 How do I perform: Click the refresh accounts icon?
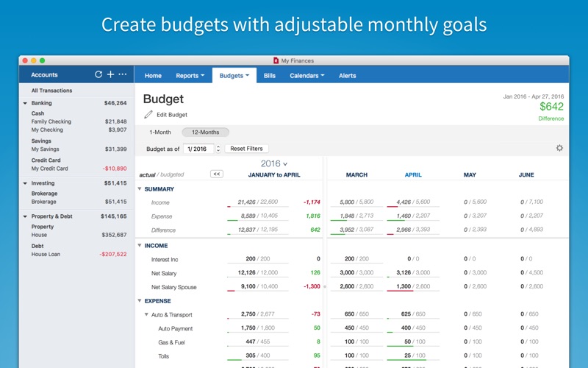tap(98, 75)
